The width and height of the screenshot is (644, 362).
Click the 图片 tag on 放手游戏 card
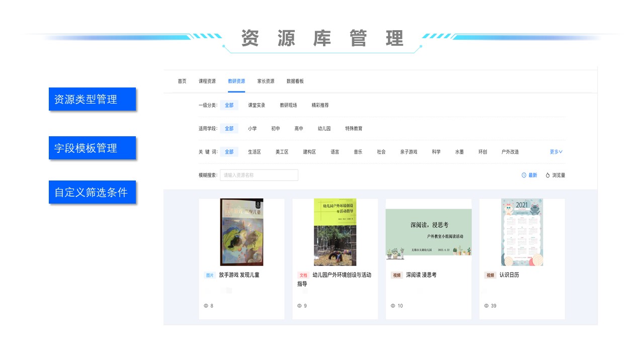click(210, 275)
